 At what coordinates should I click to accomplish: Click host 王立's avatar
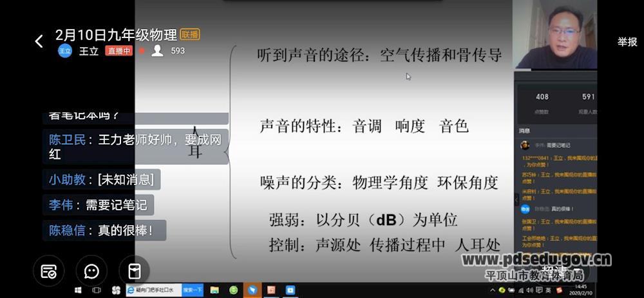coord(65,51)
